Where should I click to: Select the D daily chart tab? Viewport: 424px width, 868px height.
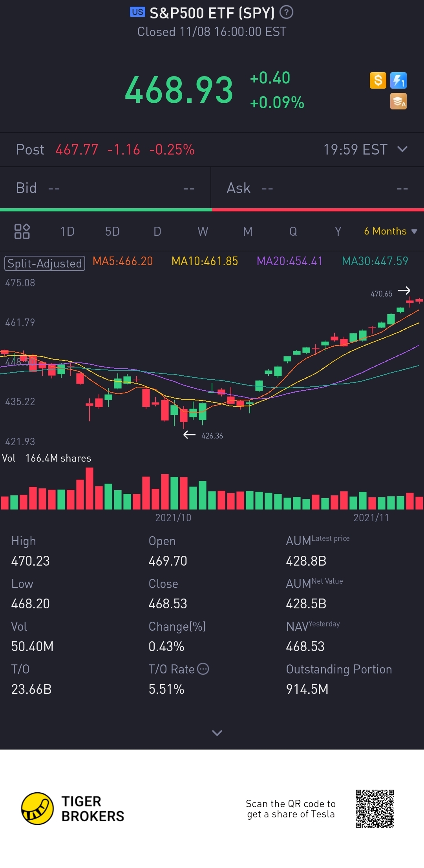pos(157,231)
